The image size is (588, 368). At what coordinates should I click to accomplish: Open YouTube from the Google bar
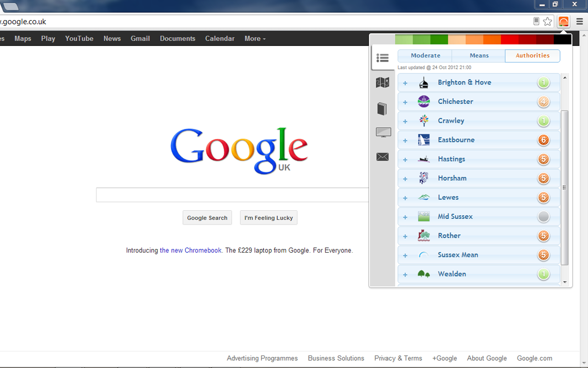pos(79,39)
